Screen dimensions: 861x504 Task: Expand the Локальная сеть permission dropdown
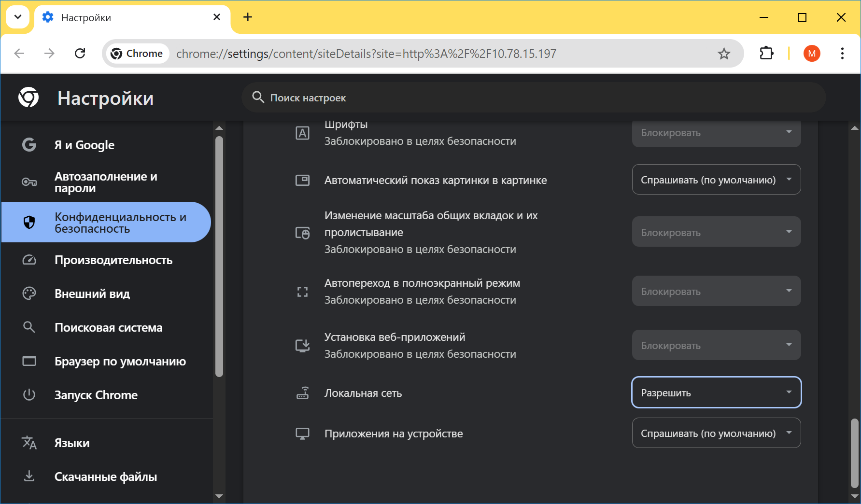[716, 392]
